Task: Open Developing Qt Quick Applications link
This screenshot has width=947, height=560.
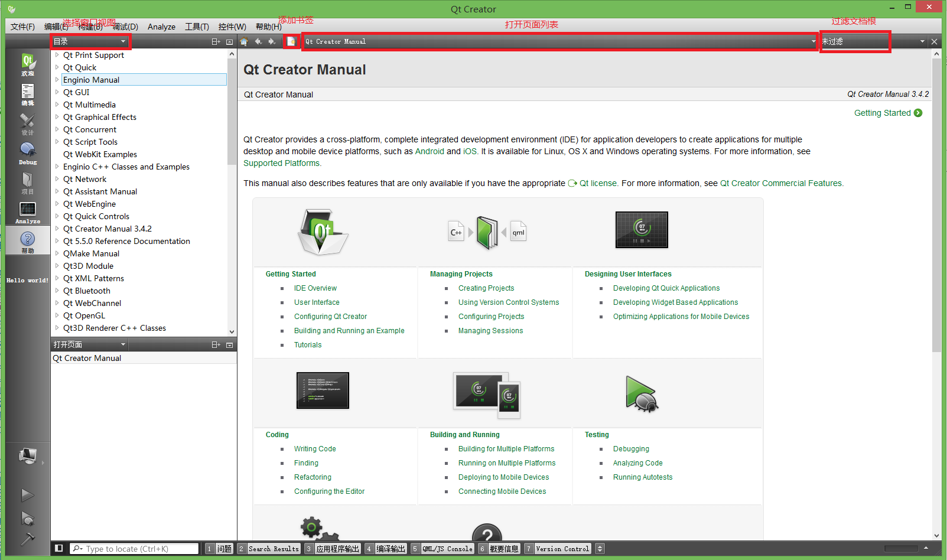Action: coord(666,288)
